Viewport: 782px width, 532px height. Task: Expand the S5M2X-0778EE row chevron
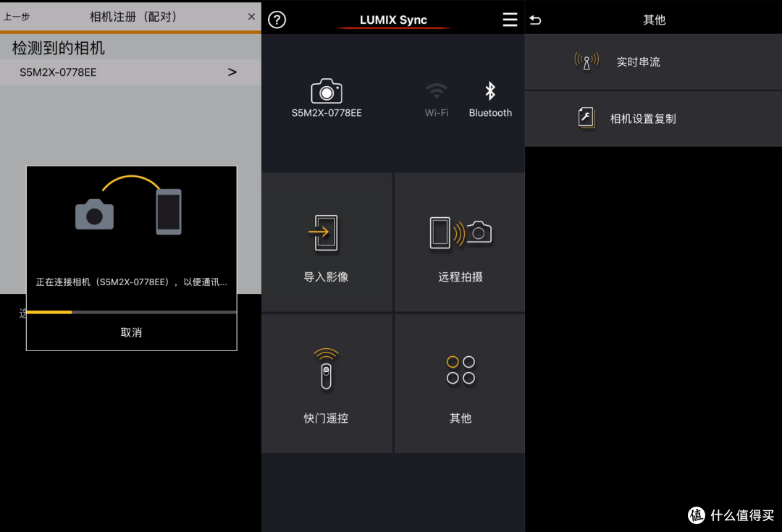coord(232,72)
